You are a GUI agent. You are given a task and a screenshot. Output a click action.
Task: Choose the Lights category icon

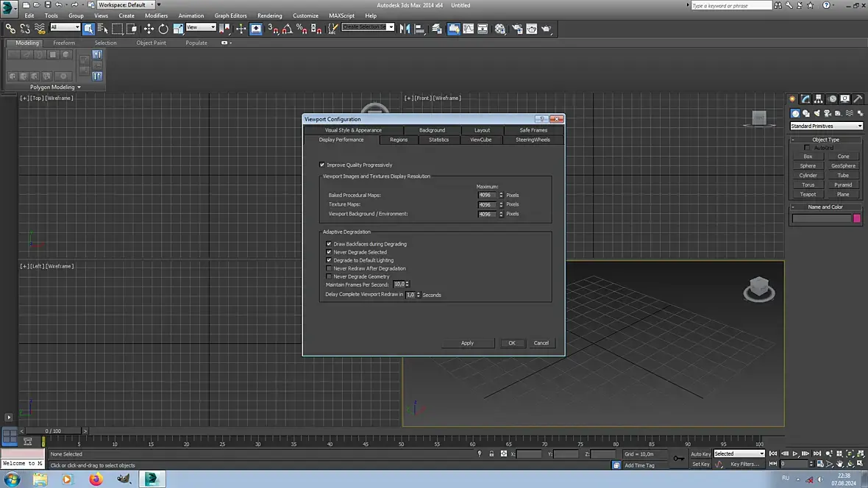(x=817, y=113)
